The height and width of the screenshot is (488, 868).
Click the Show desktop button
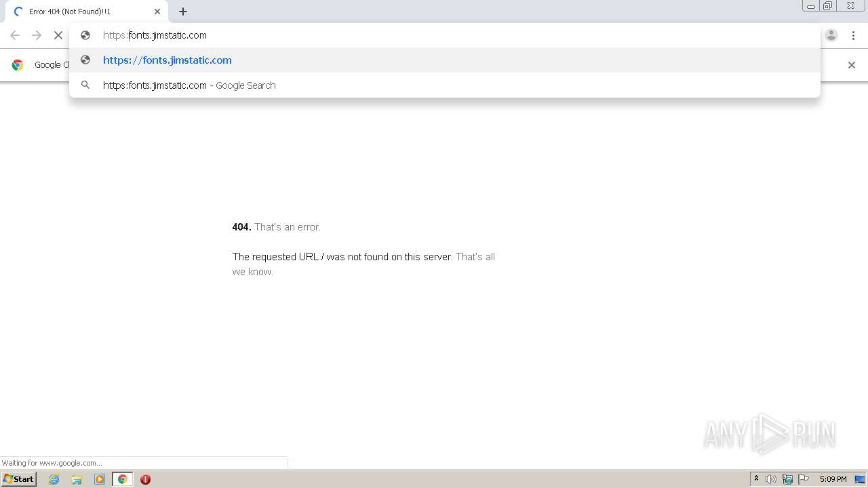coord(860,479)
